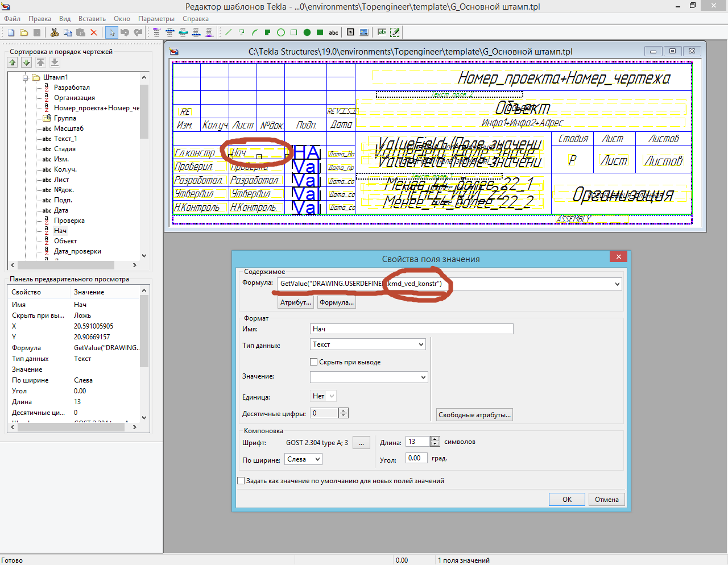This screenshot has width=728, height=565.
Task: Click the green move-up arrow button
Action: (x=13, y=63)
